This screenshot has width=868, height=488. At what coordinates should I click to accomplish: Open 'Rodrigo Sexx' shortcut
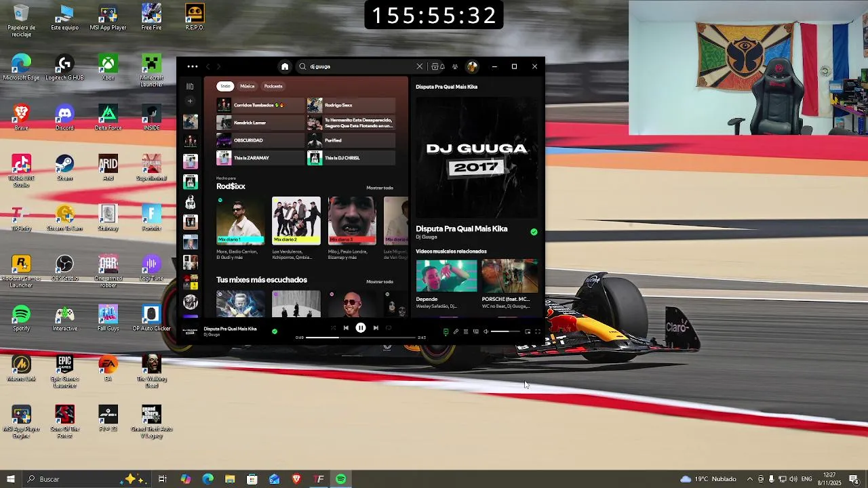click(351, 105)
